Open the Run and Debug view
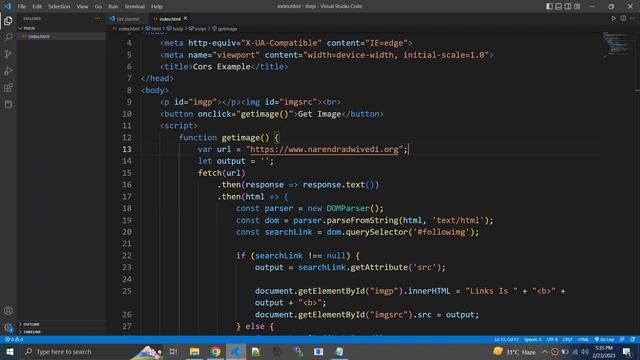Screen dimensions: 640x360 click(8, 71)
